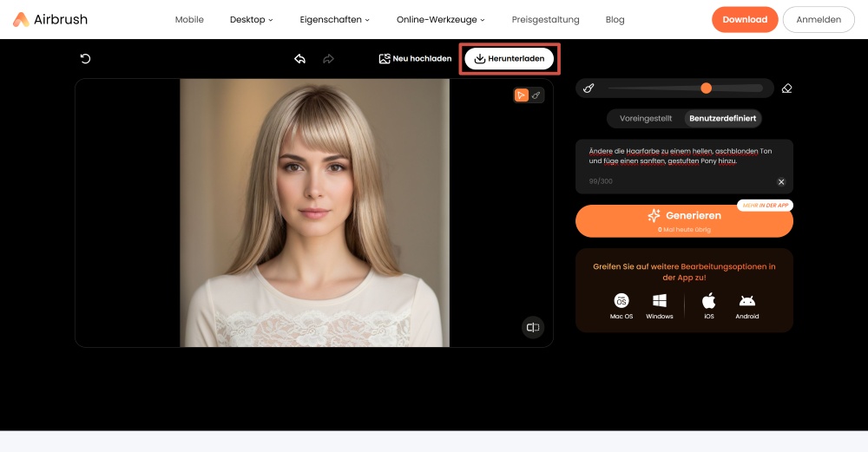The height and width of the screenshot is (452, 868).
Task: Click the Anmelden sign-in button
Action: 819,19
